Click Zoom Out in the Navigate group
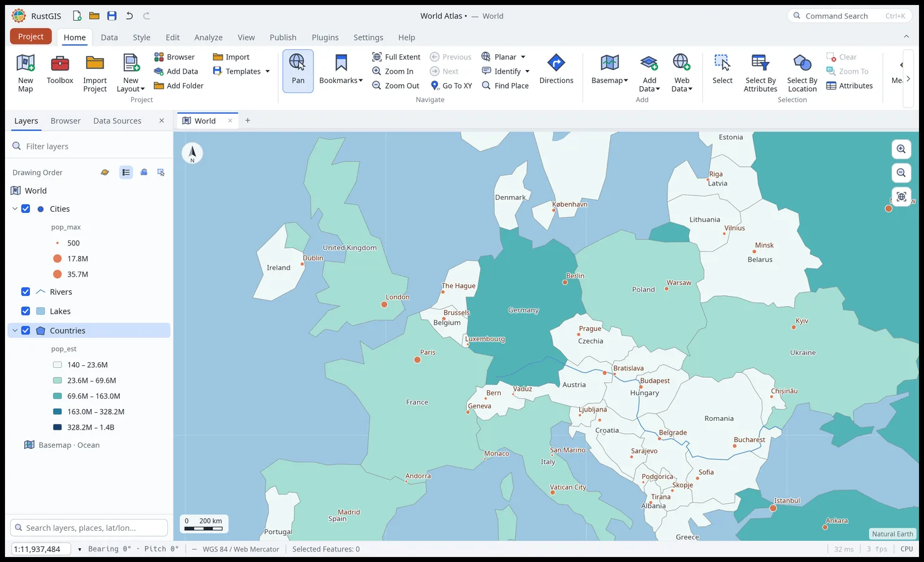Image resolution: width=924 pixels, height=562 pixels. tap(396, 86)
